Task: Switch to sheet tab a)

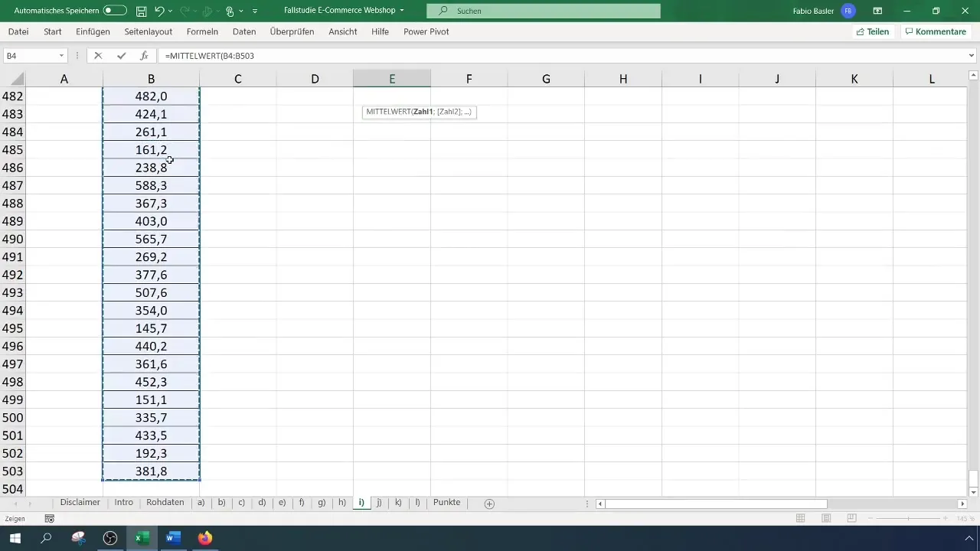Action: coord(201,503)
